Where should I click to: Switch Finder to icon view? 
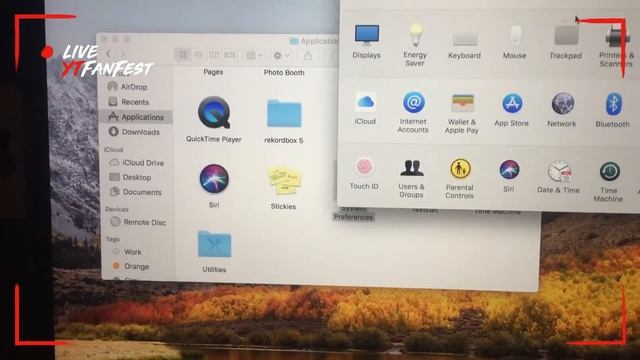[183, 55]
